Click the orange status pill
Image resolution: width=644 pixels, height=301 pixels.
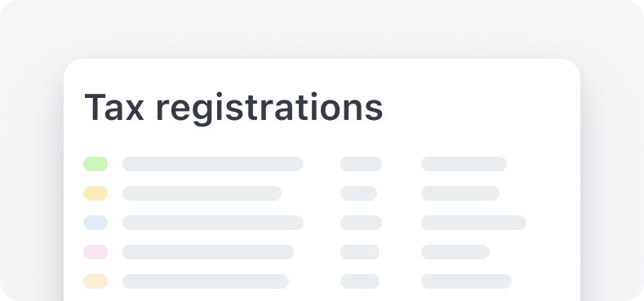[x=95, y=281]
